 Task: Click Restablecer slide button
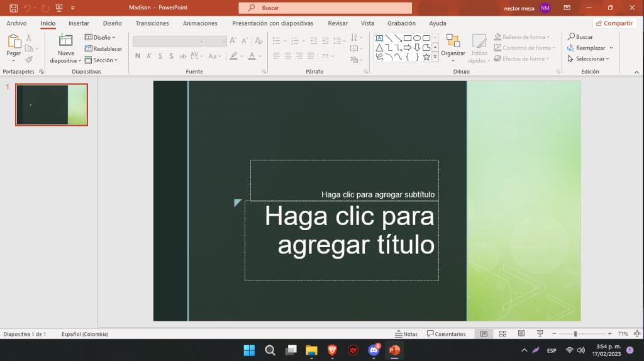tap(103, 48)
